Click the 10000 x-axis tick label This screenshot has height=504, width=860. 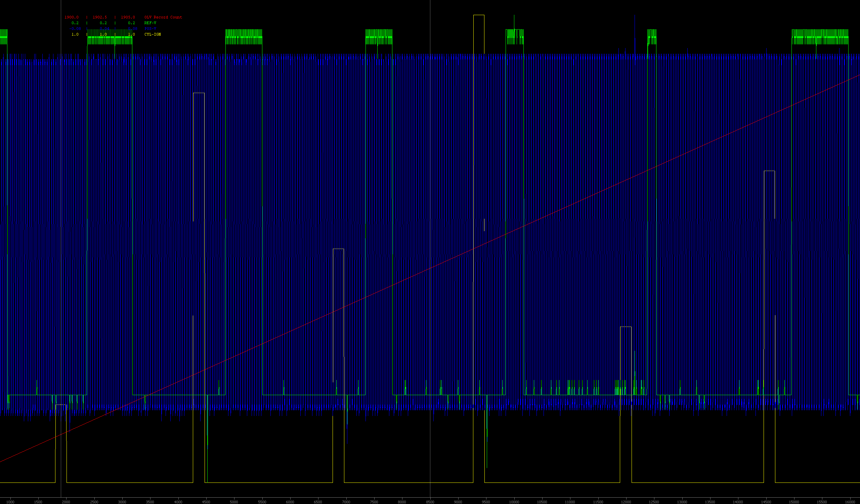pos(514,502)
